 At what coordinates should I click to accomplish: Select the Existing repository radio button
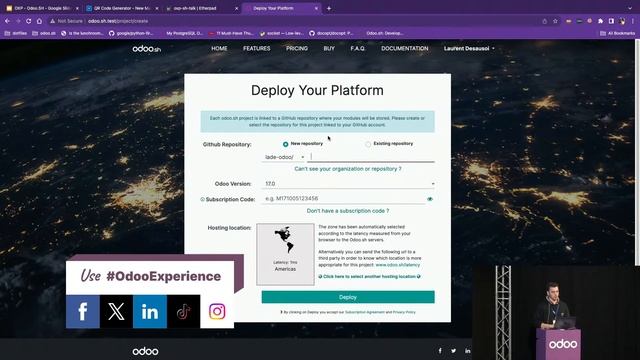click(368, 144)
